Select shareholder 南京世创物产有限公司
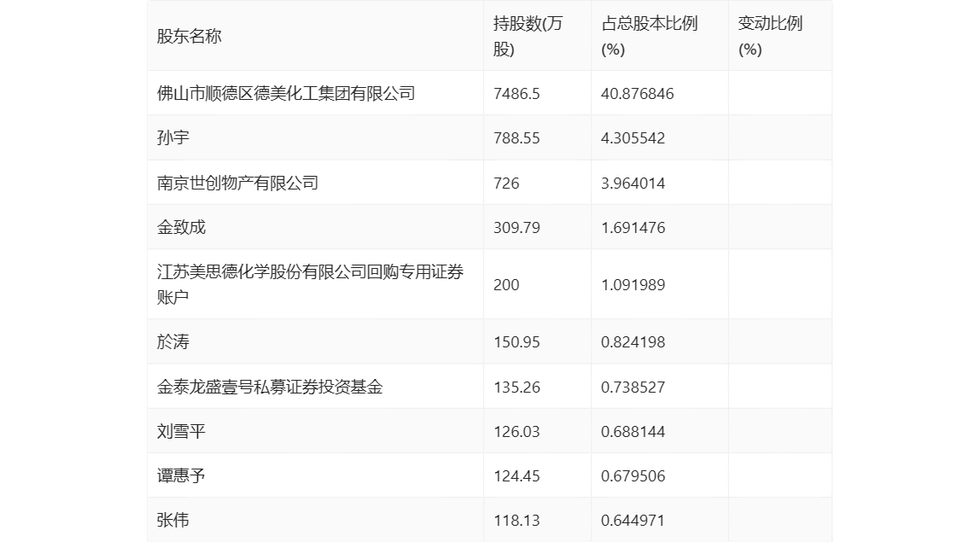980x542 pixels. pyautogui.click(x=237, y=183)
